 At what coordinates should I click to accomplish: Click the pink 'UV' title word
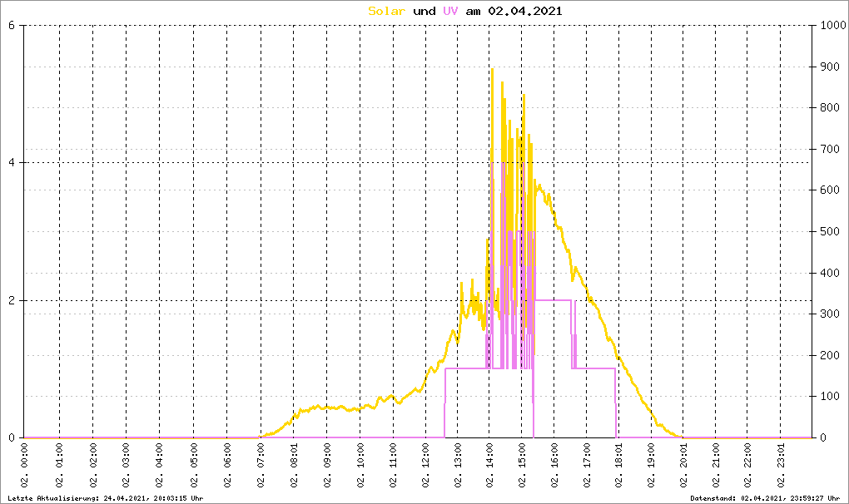click(450, 11)
